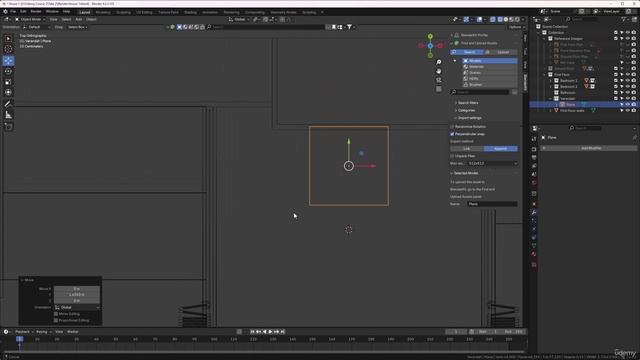Open the File menu
The height and width of the screenshot is (360, 640).
[x=13, y=11]
